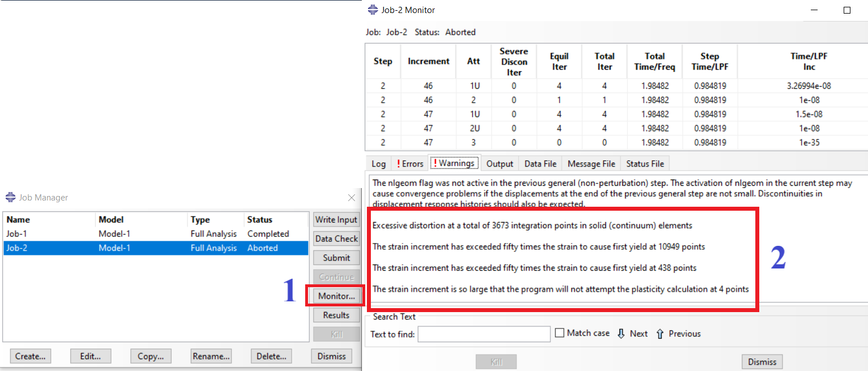The image size is (868, 371).
Task: Minimize the Job-2 Monitor window
Action: point(814,10)
